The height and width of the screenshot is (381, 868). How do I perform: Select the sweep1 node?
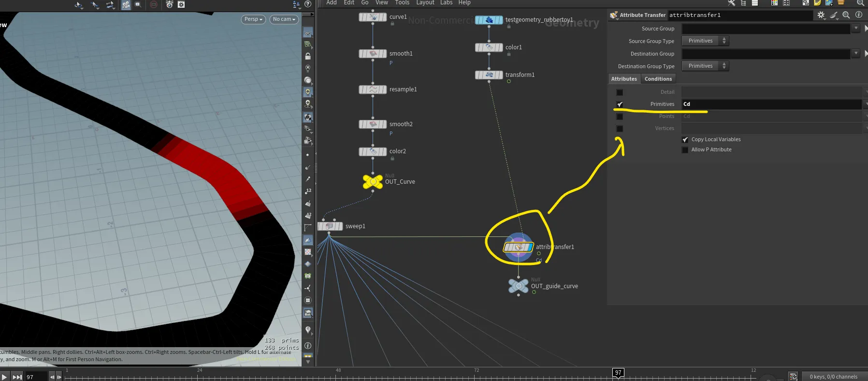[x=330, y=226]
